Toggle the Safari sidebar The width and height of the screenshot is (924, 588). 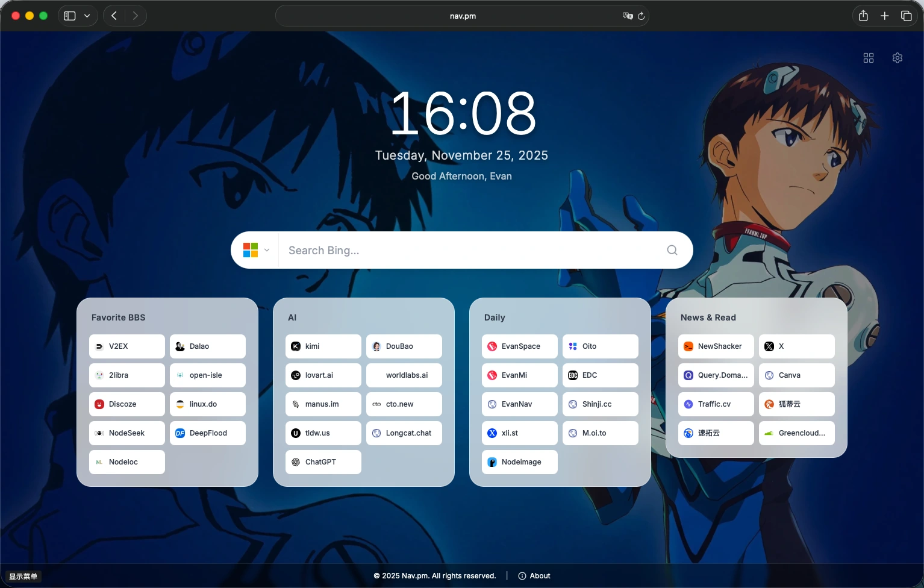(x=70, y=16)
